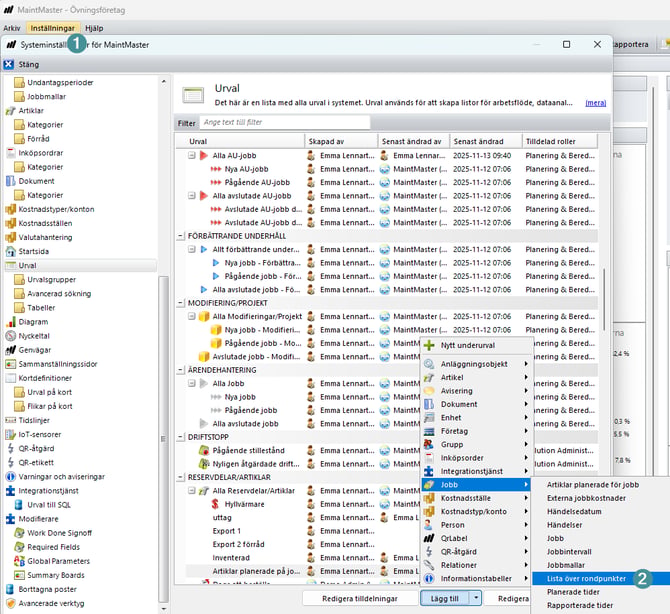Click the Redigera tilldelningar button

360,599
